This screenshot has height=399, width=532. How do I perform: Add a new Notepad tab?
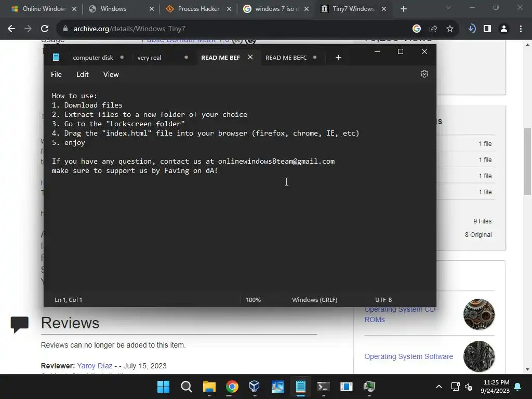tap(338, 58)
